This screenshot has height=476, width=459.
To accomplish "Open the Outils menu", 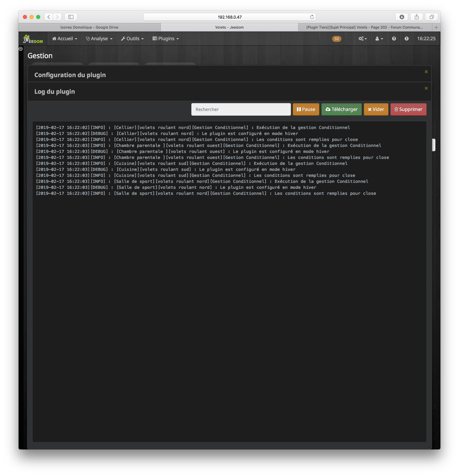I will pos(132,39).
